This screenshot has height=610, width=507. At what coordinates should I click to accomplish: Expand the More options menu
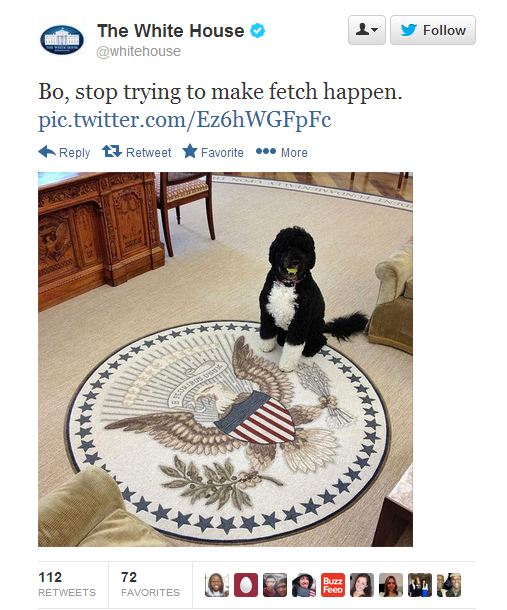point(282,152)
